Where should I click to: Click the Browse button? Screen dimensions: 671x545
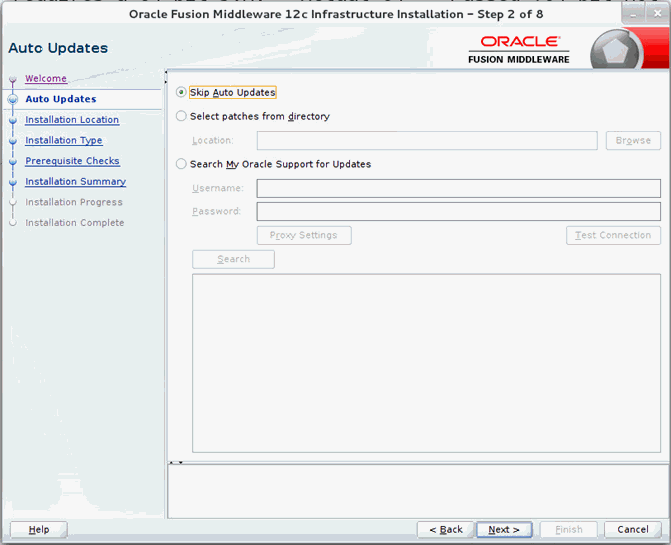point(633,141)
